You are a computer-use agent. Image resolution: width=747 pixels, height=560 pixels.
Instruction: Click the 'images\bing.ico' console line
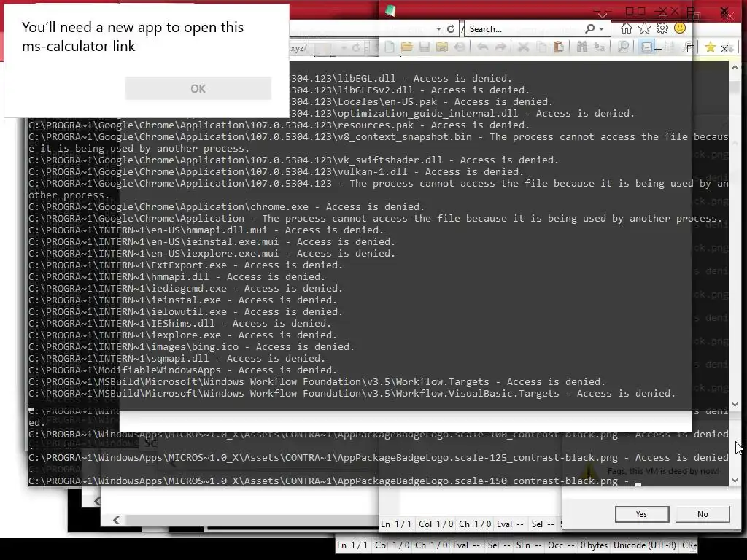[191, 346]
